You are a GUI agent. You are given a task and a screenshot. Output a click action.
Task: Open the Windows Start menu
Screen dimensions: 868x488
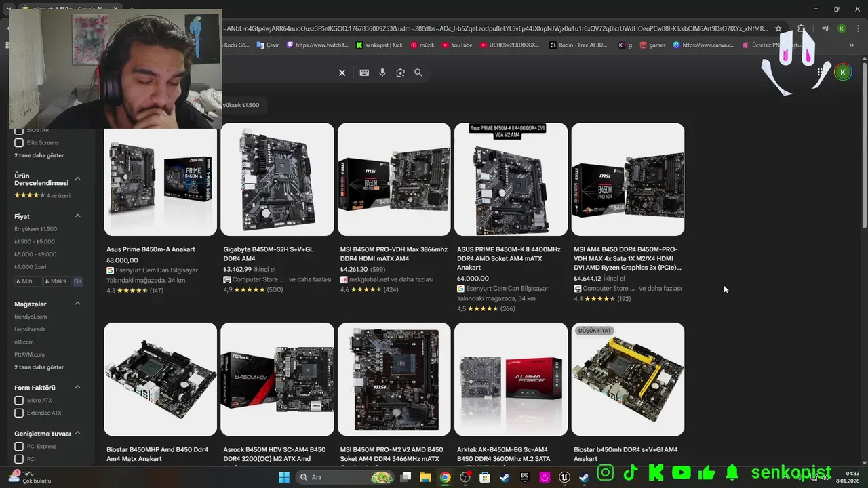[x=284, y=477]
